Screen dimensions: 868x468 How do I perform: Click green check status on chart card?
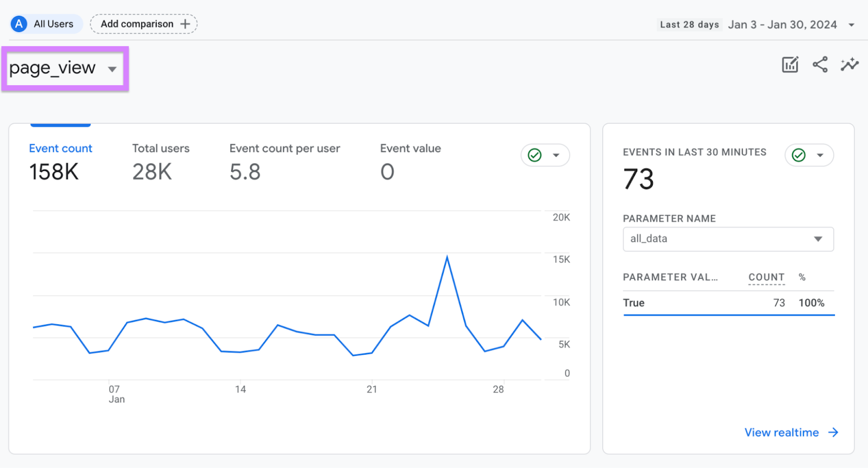point(535,155)
